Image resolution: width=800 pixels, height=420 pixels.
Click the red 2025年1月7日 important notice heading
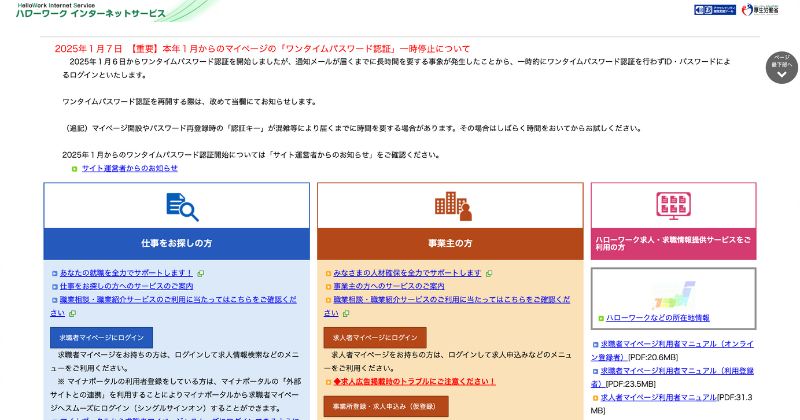[262, 49]
